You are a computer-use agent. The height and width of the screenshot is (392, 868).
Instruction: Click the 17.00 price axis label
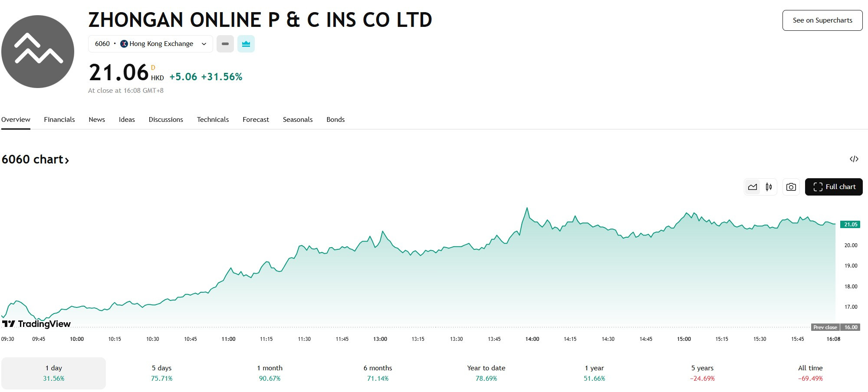[851, 307]
